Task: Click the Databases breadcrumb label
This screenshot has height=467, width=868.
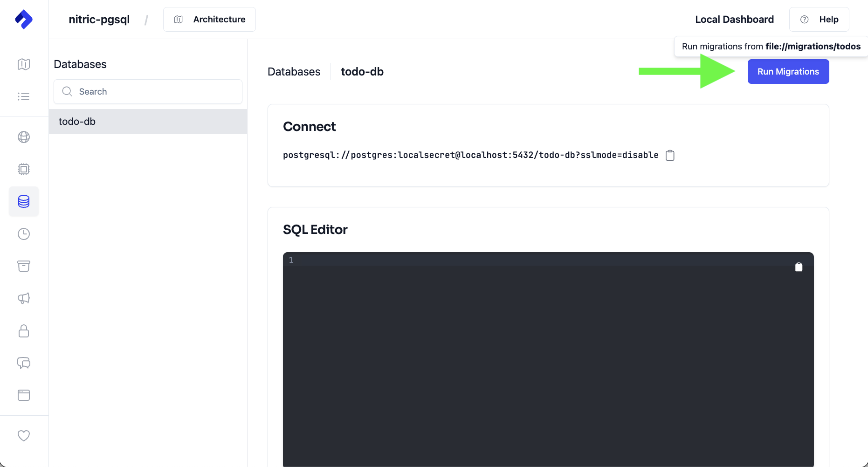Action: pos(294,72)
